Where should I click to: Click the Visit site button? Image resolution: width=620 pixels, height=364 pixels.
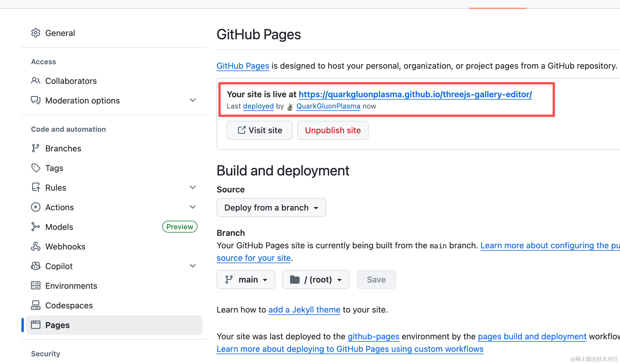coord(259,130)
